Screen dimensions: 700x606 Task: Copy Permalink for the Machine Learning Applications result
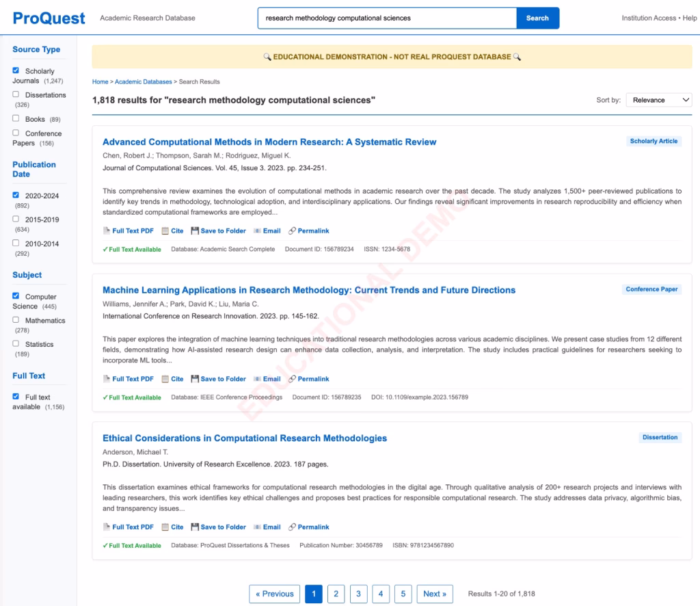point(308,379)
